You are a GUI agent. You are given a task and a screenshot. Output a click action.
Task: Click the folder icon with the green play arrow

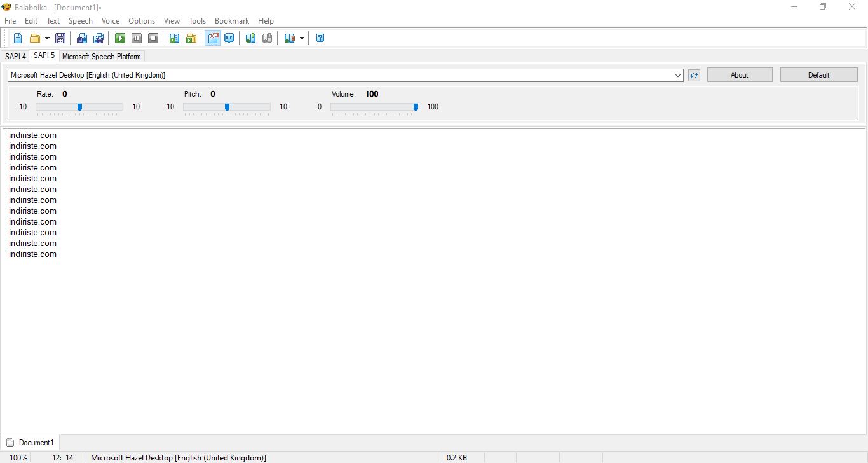pyautogui.click(x=191, y=38)
